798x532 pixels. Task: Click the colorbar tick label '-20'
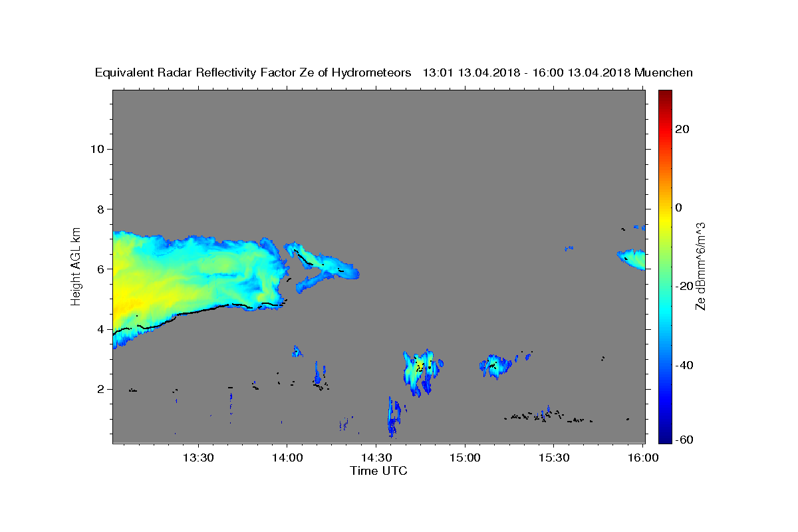(684, 286)
